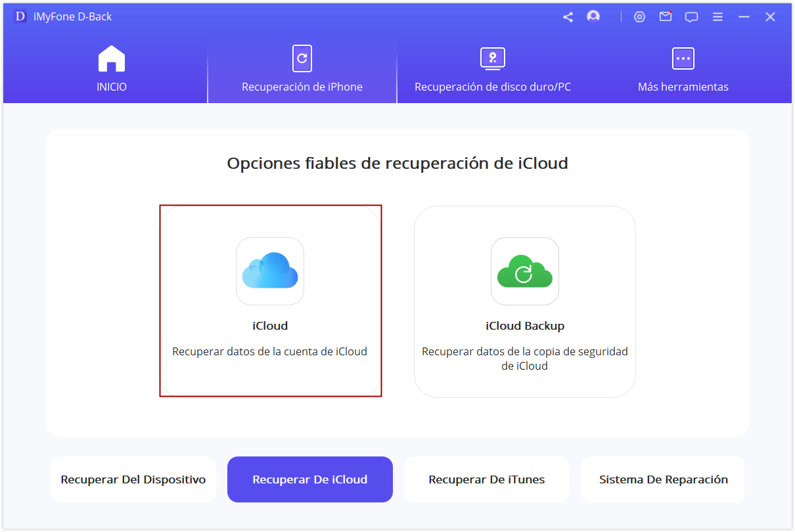Open Más herramientas via the ellipsis icon
The image size is (795, 532).
[x=683, y=58]
